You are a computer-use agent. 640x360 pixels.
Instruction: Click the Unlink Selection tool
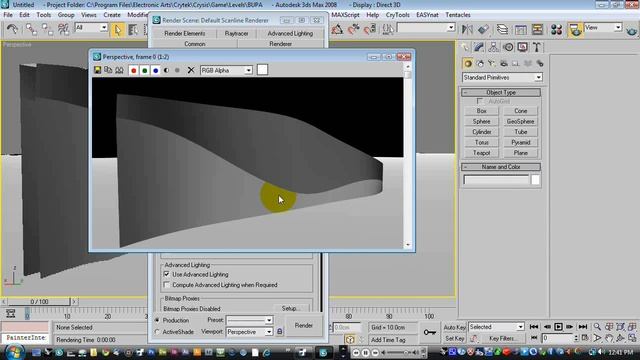[47, 29]
